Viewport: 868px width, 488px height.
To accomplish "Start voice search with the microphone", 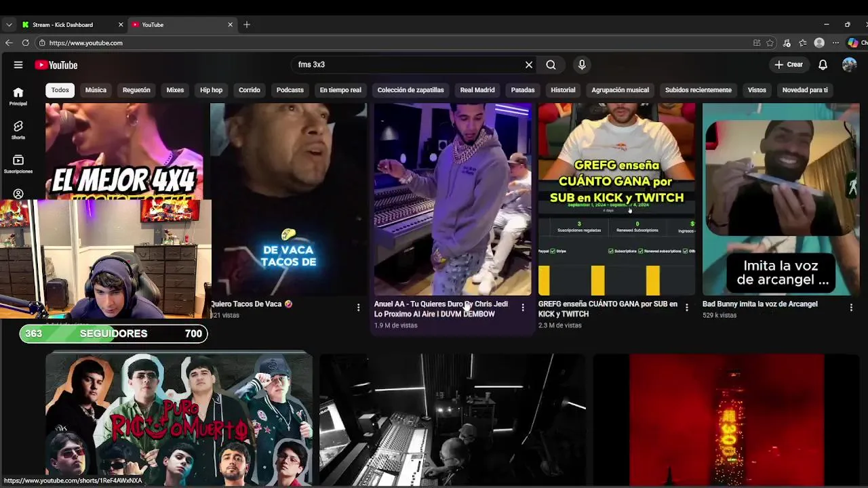I will [582, 64].
